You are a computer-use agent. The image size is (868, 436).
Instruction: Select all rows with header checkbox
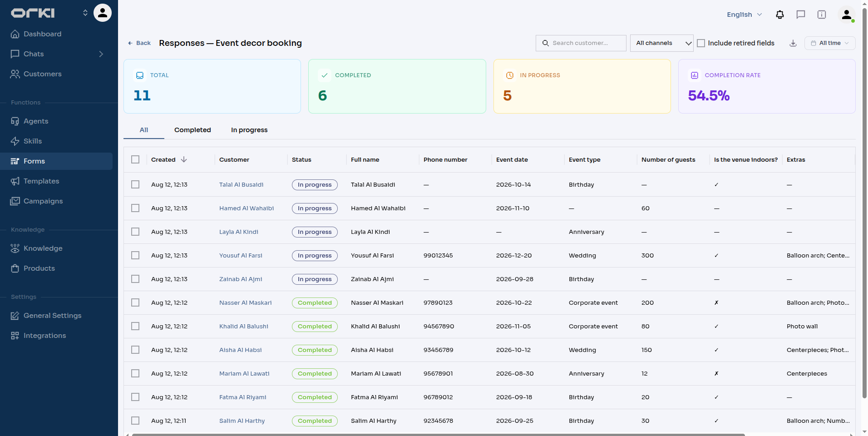[x=135, y=159]
